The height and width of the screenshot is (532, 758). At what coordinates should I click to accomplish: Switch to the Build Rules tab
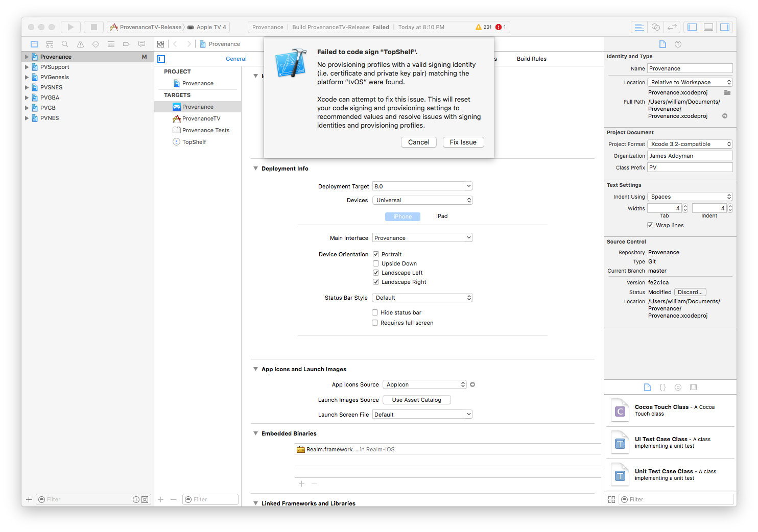[x=531, y=59]
